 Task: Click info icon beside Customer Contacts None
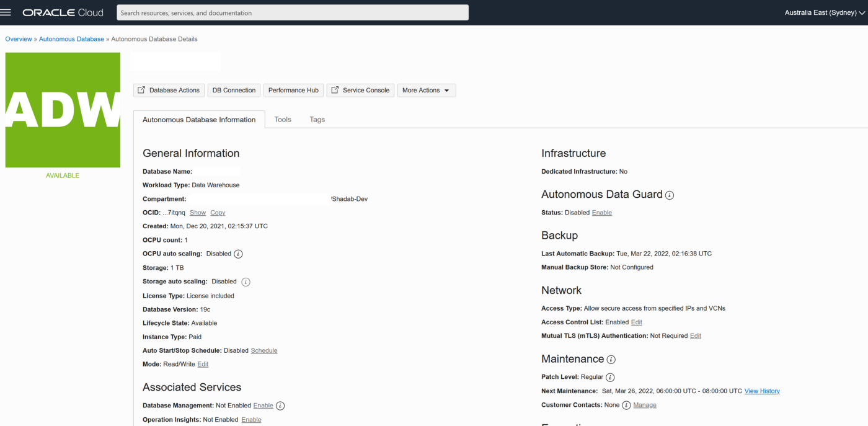[x=626, y=406]
